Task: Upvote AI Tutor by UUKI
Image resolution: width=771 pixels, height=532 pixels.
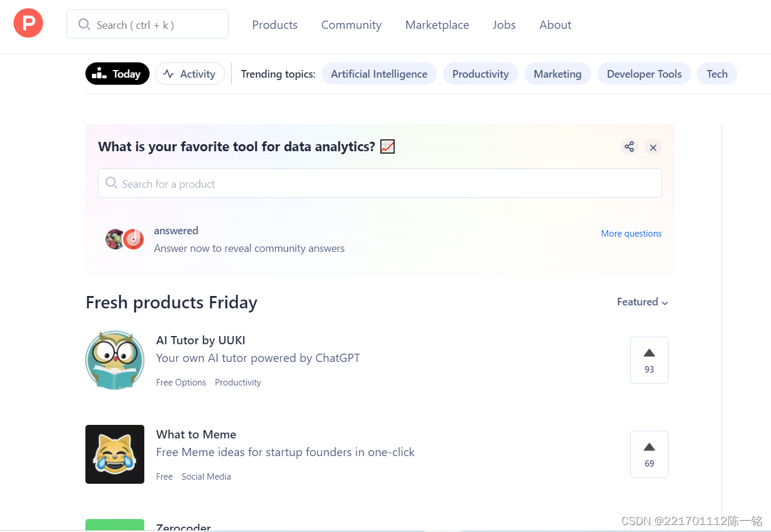Action: pyautogui.click(x=649, y=360)
